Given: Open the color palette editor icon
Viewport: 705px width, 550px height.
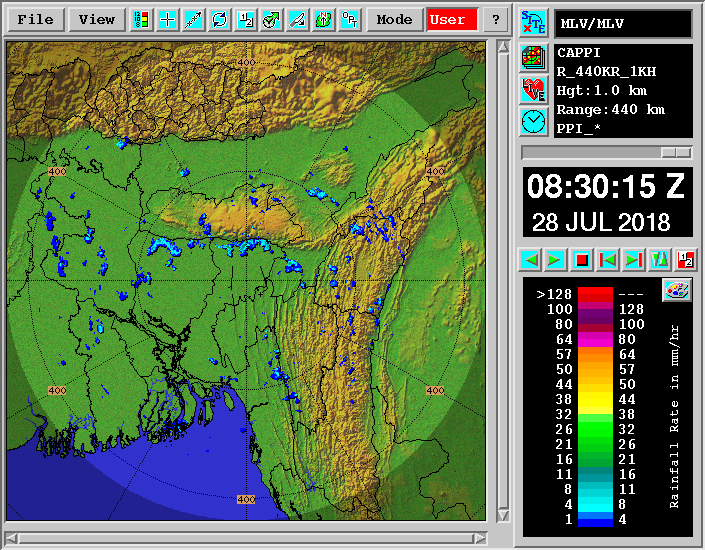Looking at the screenshot, I should [x=677, y=290].
